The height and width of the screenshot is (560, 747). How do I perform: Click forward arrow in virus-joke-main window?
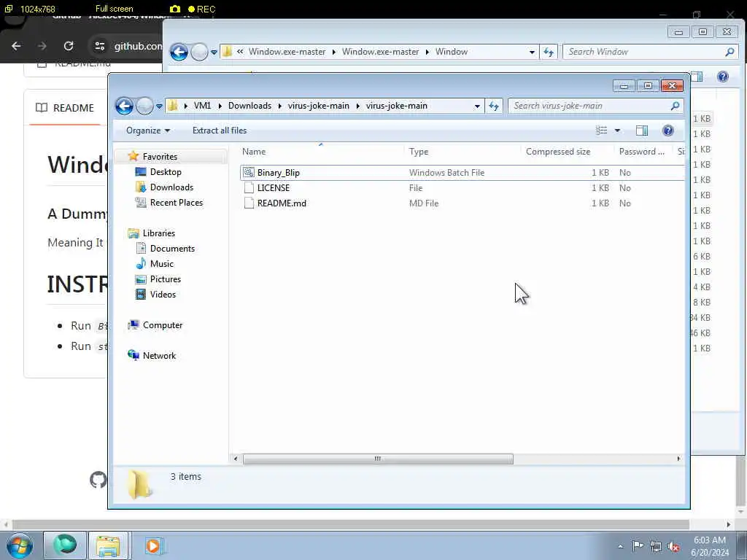[x=144, y=106]
